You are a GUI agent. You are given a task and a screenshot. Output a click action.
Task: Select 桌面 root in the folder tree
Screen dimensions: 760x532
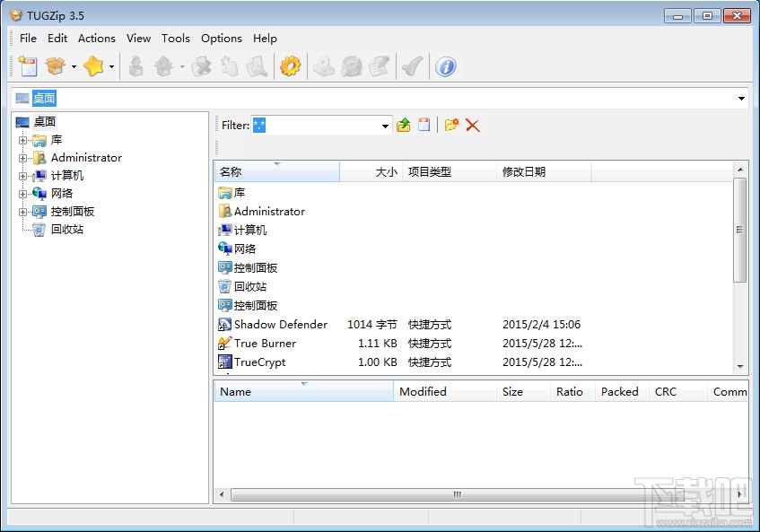[x=45, y=122]
